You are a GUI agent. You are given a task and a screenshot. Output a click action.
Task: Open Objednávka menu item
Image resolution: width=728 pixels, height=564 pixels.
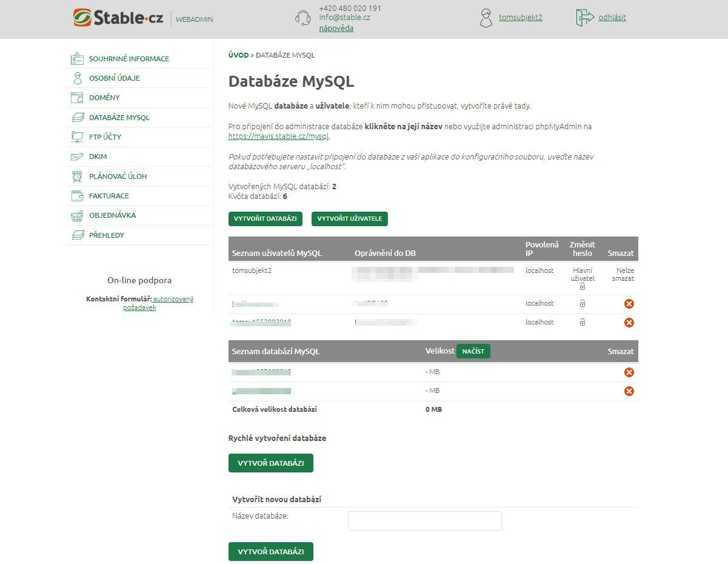[x=112, y=215]
